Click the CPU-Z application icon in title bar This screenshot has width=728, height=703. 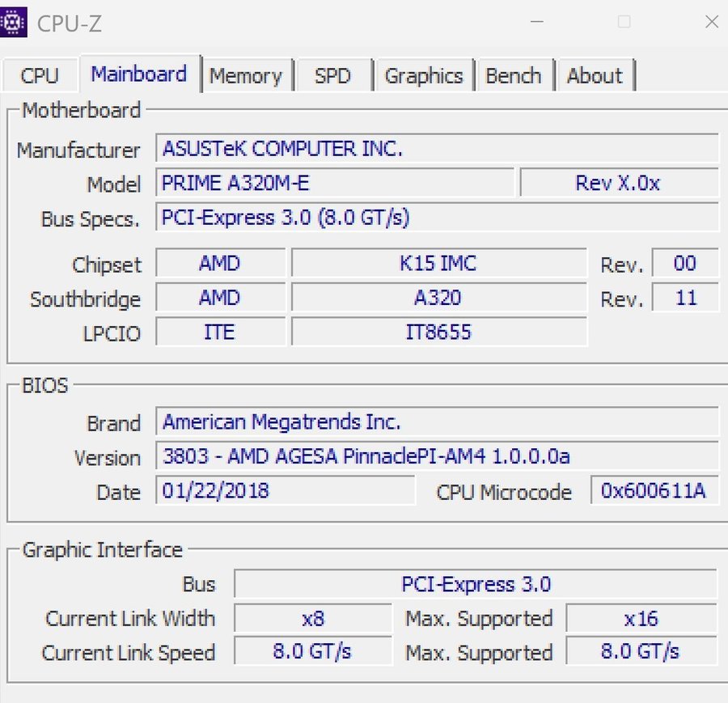point(13,22)
